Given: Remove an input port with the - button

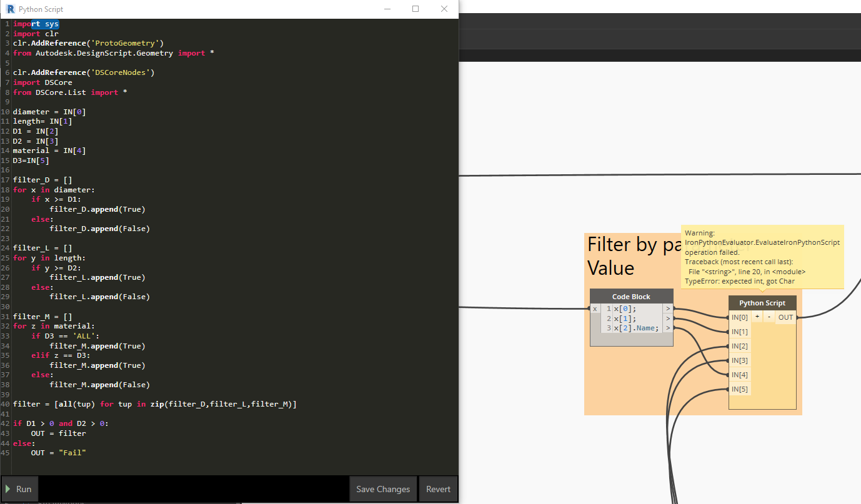Looking at the screenshot, I should [x=769, y=317].
